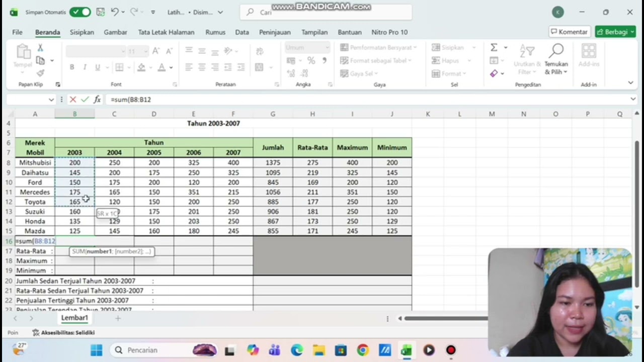Screen dimensions: 644x362
Task: Click the Urutkan & Filter icon
Action: [x=527, y=51]
